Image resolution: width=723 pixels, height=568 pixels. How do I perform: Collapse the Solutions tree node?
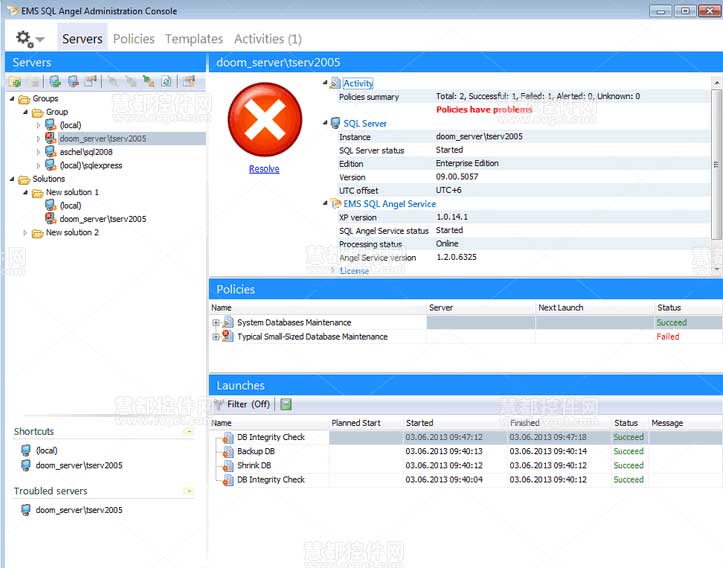12,179
